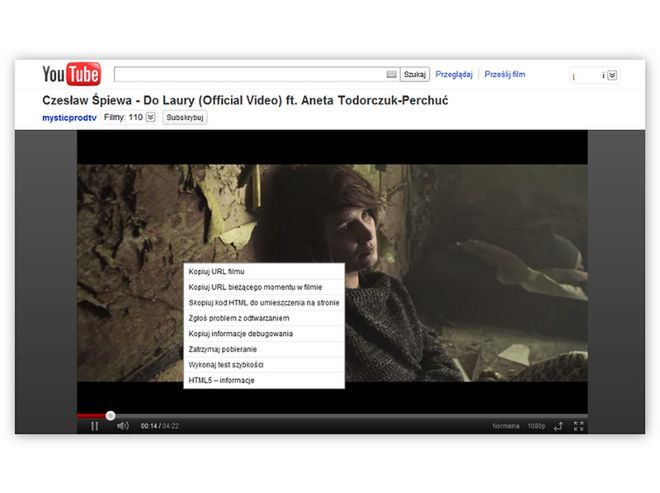Open the 1080p quality selector
The width and height of the screenshot is (660, 493).
[x=536, y=426]
